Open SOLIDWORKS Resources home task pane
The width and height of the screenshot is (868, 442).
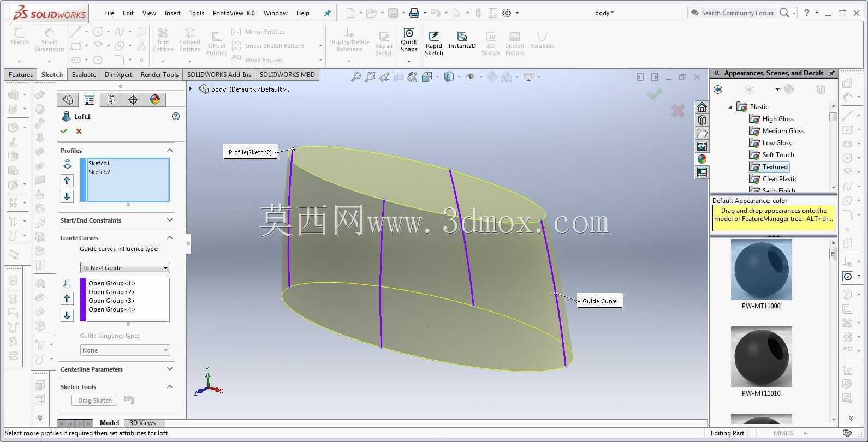tap(702, 107)
